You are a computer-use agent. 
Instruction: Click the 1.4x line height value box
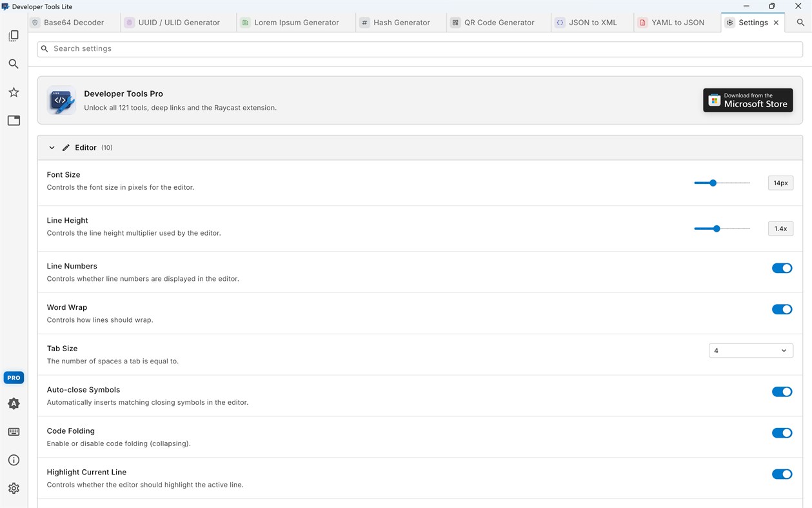(780, 229)
